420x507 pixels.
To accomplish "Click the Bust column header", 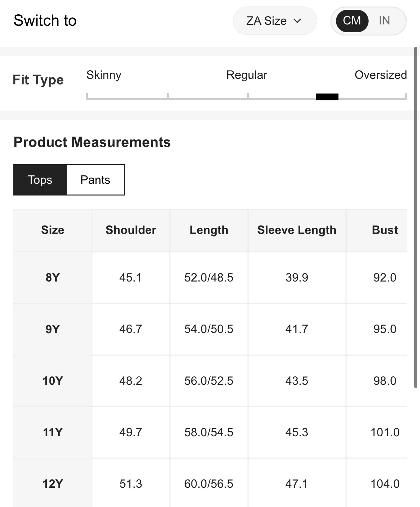I will click(385, 230).
